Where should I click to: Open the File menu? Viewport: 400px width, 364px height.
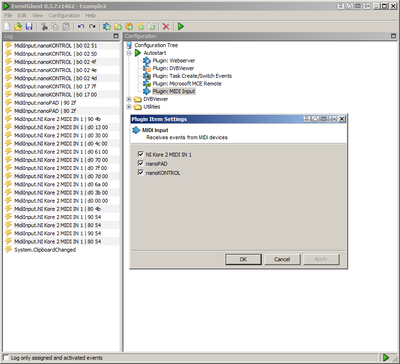tap(8, 15)
